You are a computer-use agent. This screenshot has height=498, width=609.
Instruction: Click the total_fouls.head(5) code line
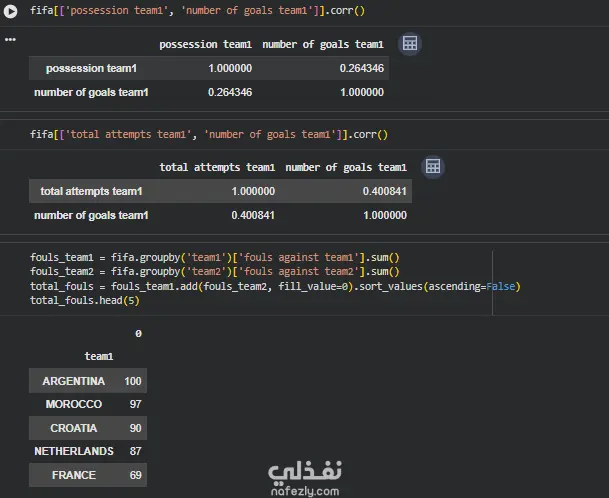pos(85,300)
